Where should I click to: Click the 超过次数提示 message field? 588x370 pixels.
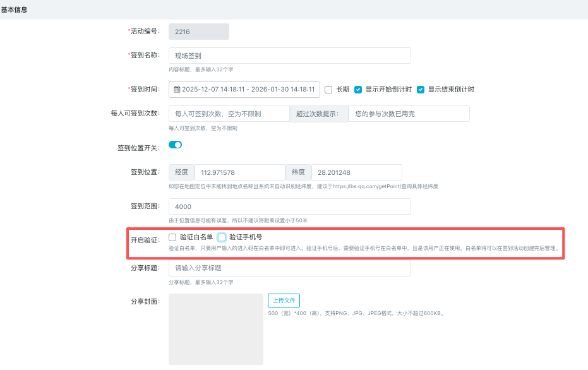click(x=409, y=114)
